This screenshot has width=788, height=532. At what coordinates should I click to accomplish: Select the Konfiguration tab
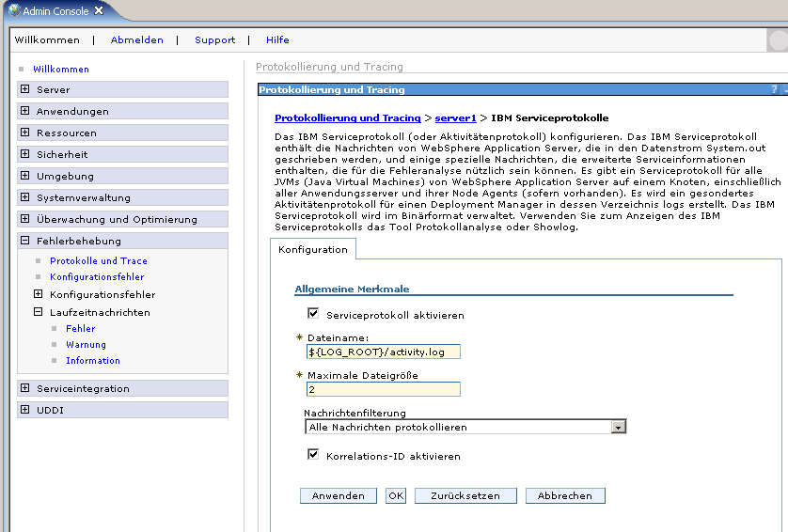coord(313,250)
